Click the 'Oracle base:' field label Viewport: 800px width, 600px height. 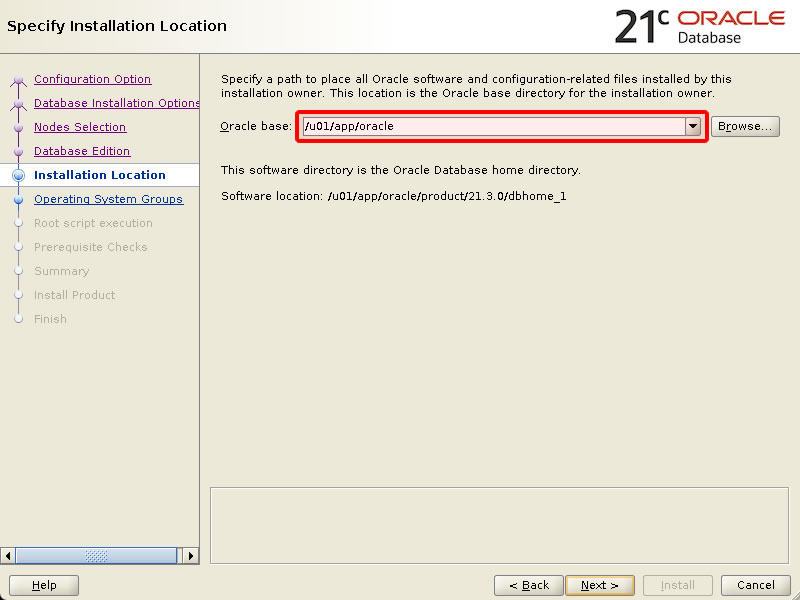coord(256,126)
